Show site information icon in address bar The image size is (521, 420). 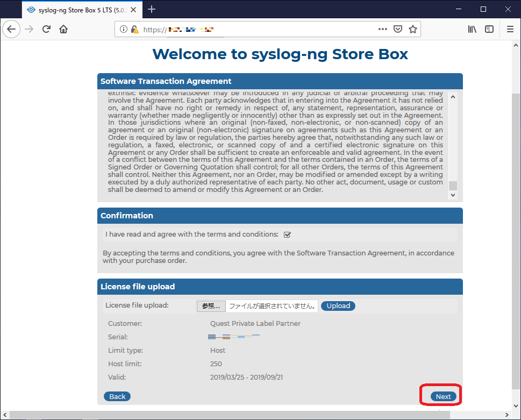[124, 29]
